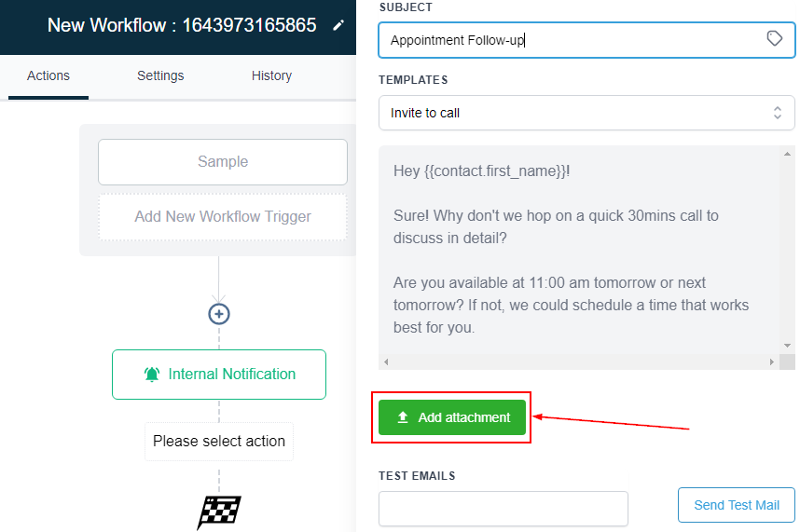
Task: Click the checkered finish flag icon
Action: (219, 512)
